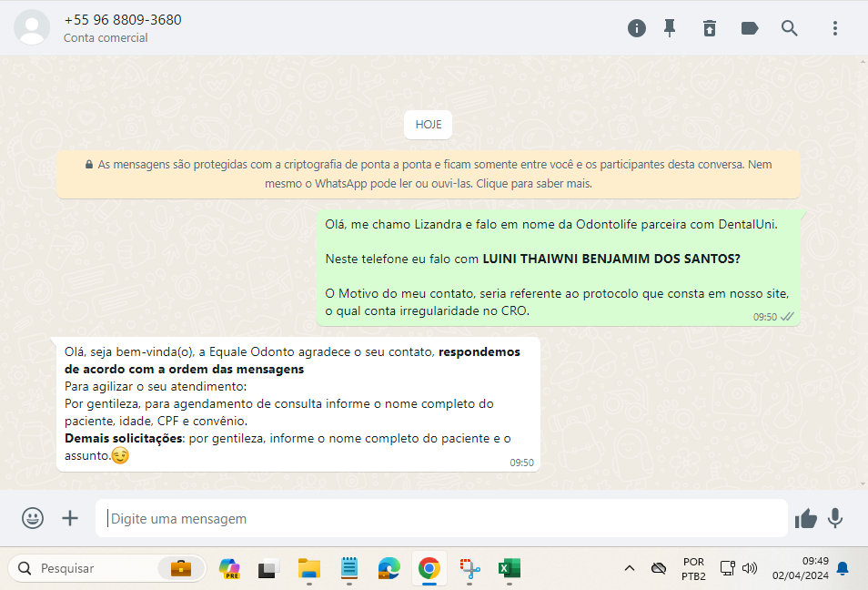This screenshot has height=590, width=868.
Task: Search within conversation using magnifier icon
Action: pyautogui.click(x=790, y=28)
